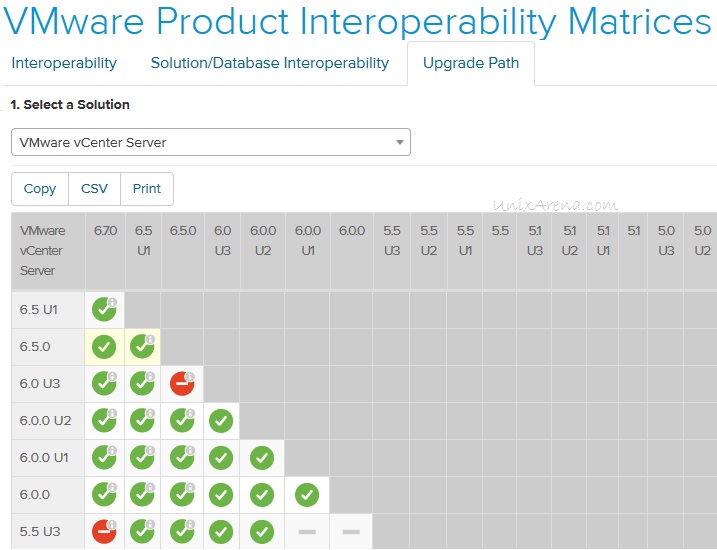The width and height of the screenshot is (717, 550).
Task: Click the VMware Product Interoperability Matrices title
Action: tap(358, 21)
